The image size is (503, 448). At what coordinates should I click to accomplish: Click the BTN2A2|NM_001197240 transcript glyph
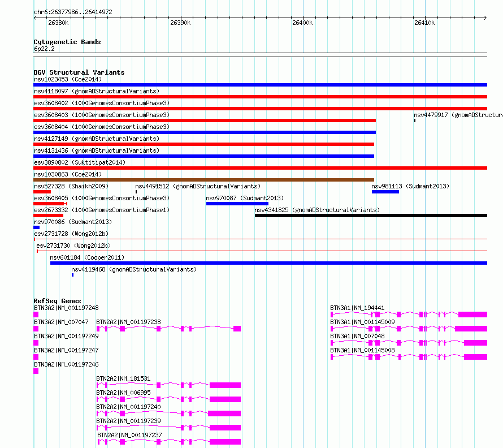pos(169,413)
